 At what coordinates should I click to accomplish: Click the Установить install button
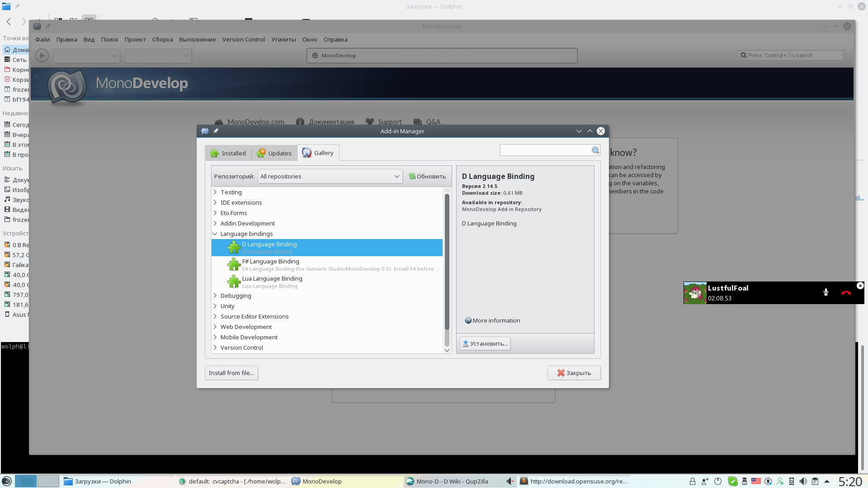coord(485,343)
